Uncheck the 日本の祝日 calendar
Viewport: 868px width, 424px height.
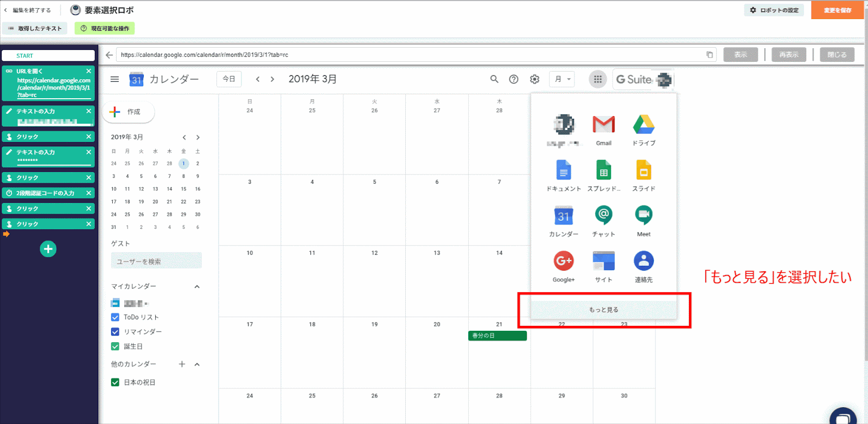pyautogui.click(x=115, y=382)
